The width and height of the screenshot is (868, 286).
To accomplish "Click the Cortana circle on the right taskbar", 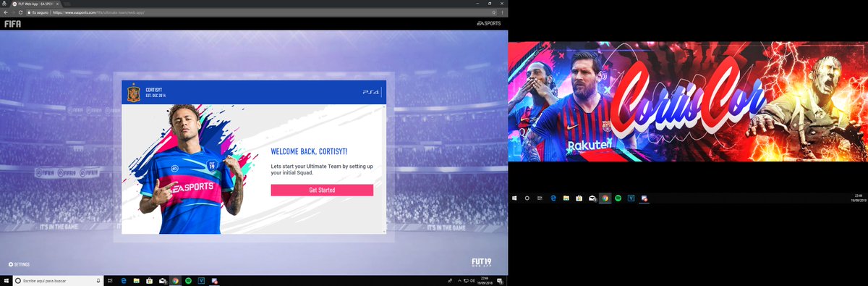I will (x=527, y=198).
